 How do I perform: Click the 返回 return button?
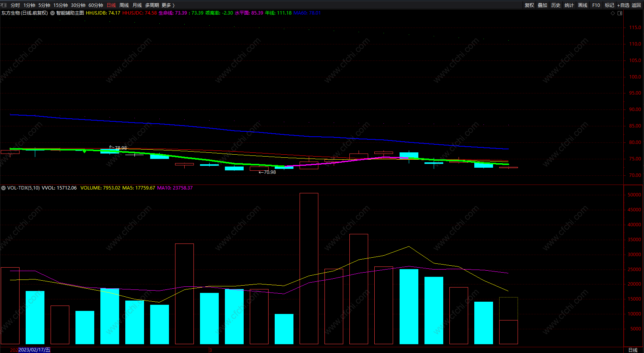636,5
